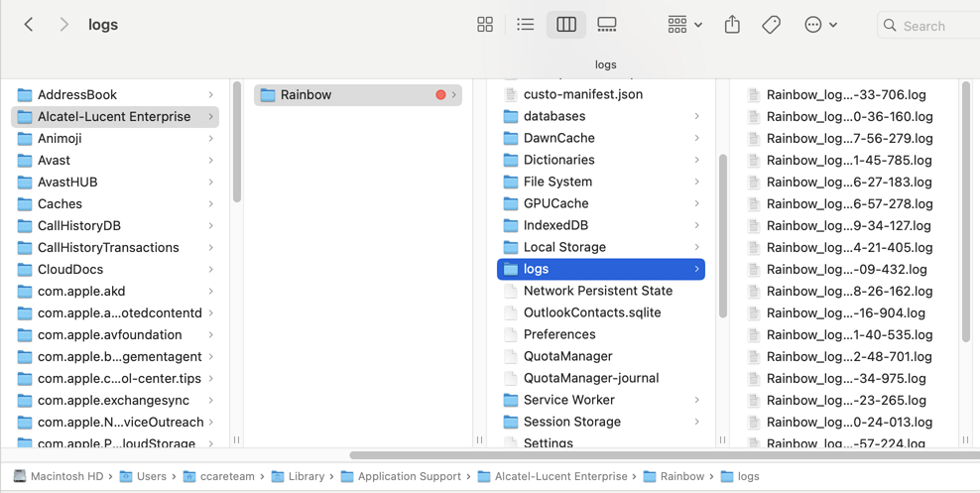Switch to column view

pos(566,25)
